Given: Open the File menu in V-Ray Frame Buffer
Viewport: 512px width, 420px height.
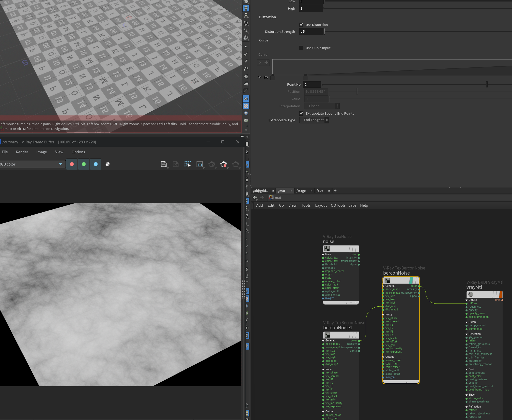Looking at the screenshot, I should coord(5,152).
